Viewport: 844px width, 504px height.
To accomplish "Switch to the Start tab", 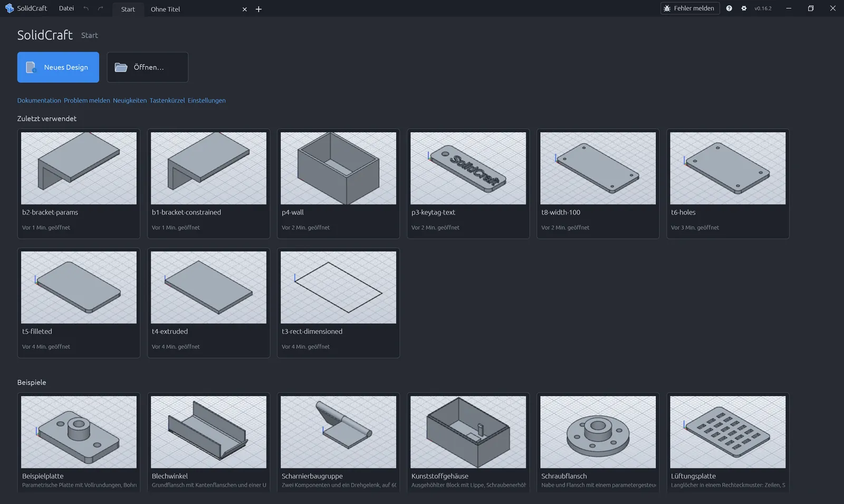I will point(128,9).
